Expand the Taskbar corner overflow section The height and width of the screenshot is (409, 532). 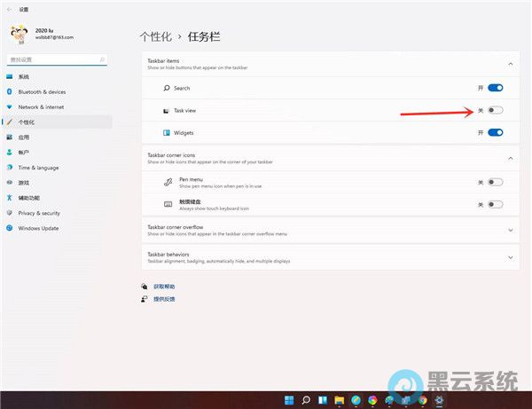pyautogui.click(x=511, y=230)
